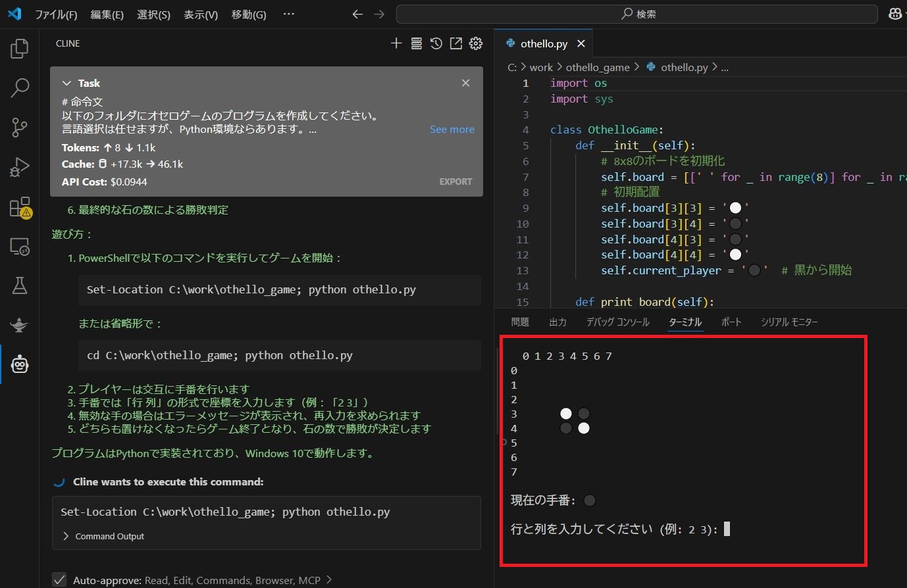Open the Run and Debug view
Screen dimensions: 907x588
click(19, 166)
